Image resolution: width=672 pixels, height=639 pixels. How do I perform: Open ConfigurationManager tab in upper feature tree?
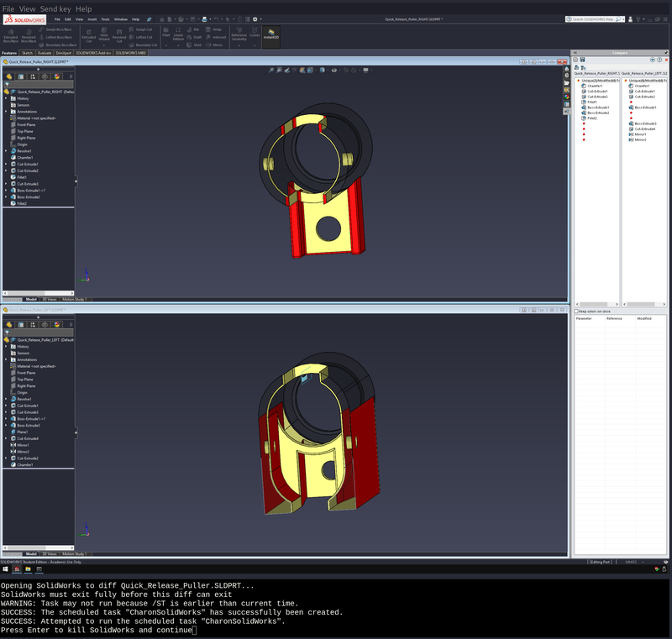click(x=34, y=76)
